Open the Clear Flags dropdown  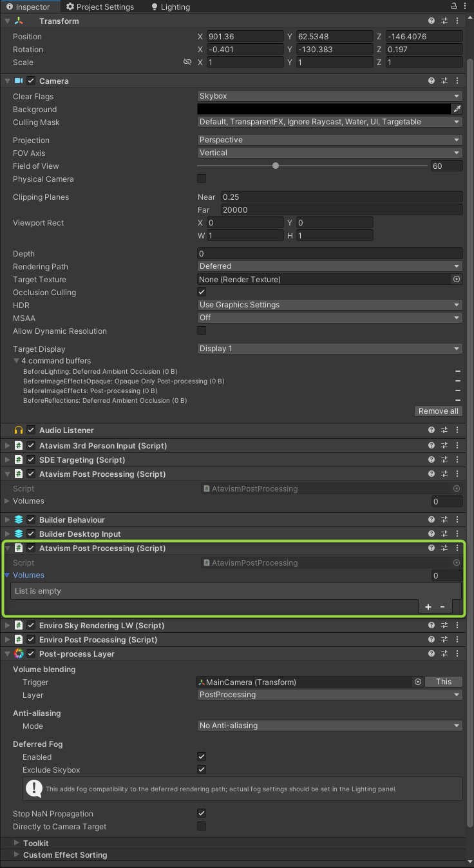click(x=330, y=96)
